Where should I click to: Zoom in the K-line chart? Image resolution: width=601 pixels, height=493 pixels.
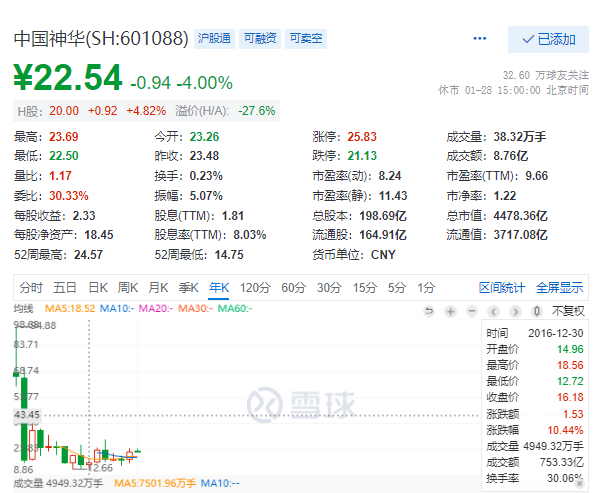(x=451, y=311)
